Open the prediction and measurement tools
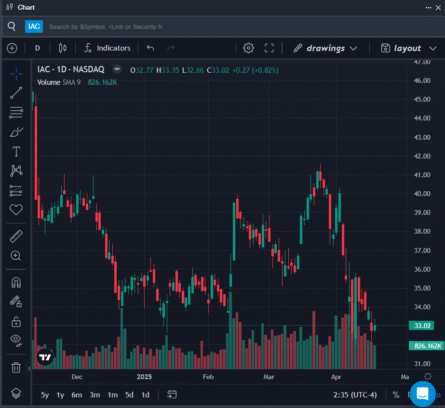This screenshot has width=445, height=408. [16, 191]
